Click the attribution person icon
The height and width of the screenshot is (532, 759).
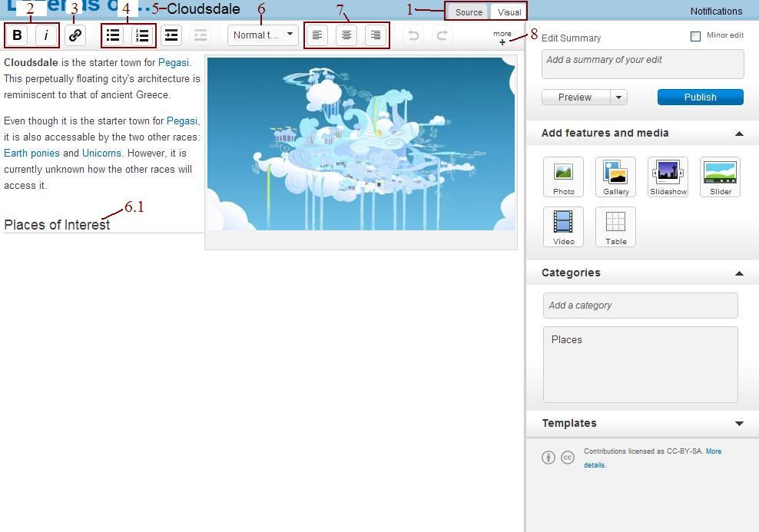click(549, 457)
